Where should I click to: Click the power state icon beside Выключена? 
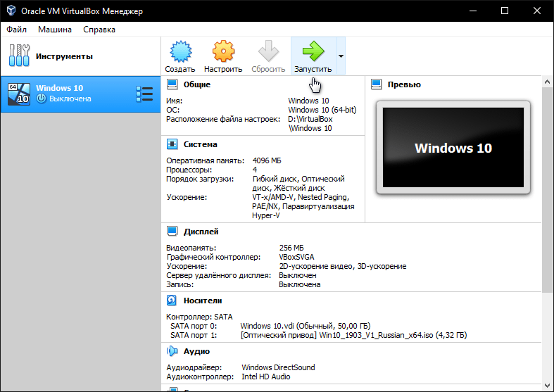point(42,99)
